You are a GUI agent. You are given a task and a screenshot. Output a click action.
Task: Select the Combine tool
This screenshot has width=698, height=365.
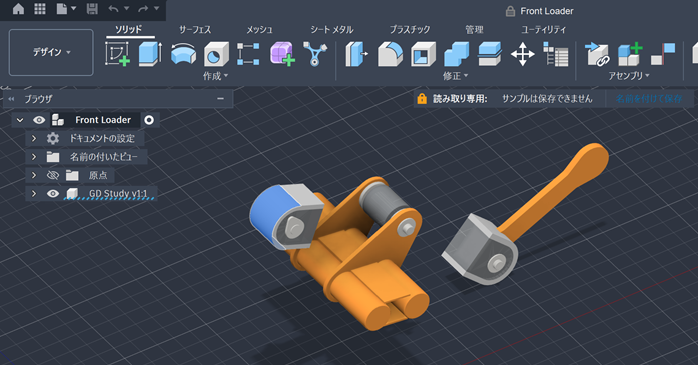(457, 54)
